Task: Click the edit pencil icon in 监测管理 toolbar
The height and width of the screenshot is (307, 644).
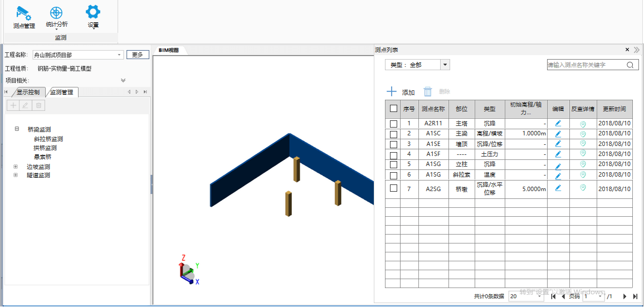Action: 26,105
